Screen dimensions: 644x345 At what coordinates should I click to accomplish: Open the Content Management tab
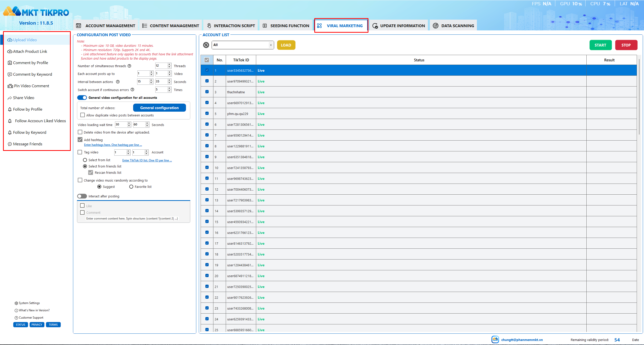tap(171, 26)
